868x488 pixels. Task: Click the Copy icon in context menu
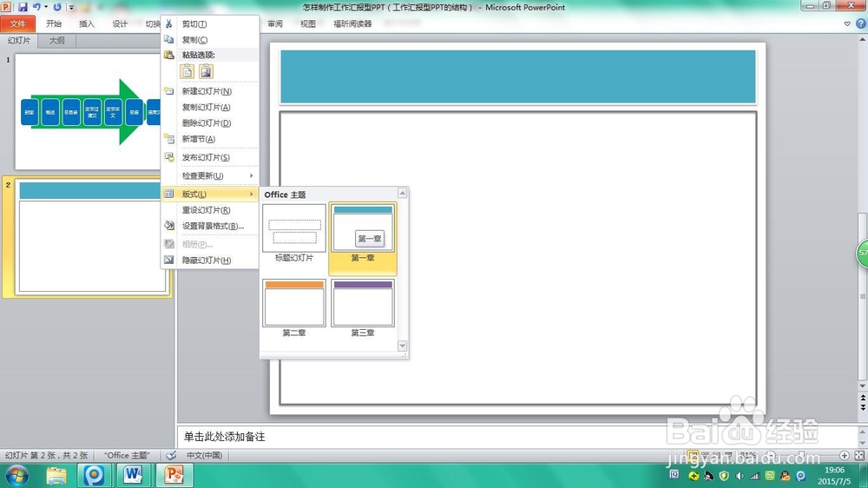(x=169, y=39)
